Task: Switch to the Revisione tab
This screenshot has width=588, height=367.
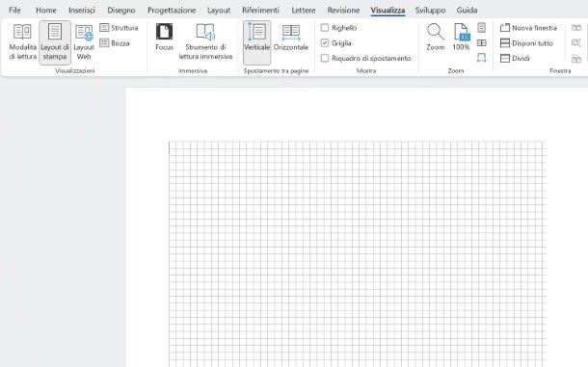Action: tap(343, 11)
